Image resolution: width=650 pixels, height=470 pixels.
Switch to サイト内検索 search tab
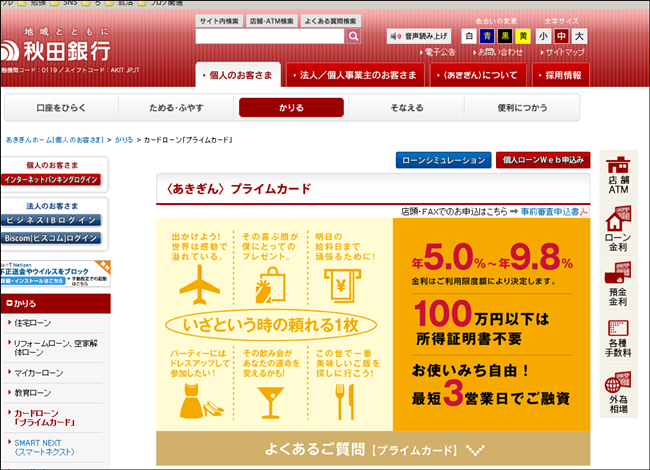click(x=219, y=21)
